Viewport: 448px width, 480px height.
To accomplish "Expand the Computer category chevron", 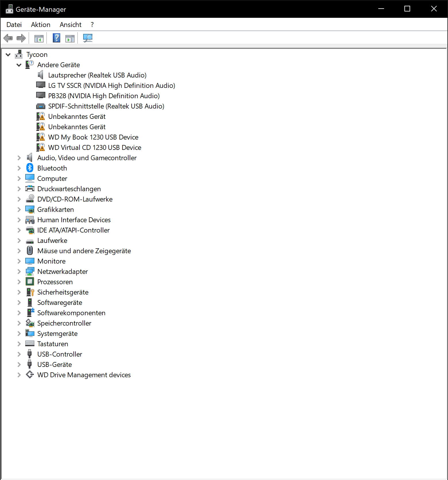I will 19,179.
